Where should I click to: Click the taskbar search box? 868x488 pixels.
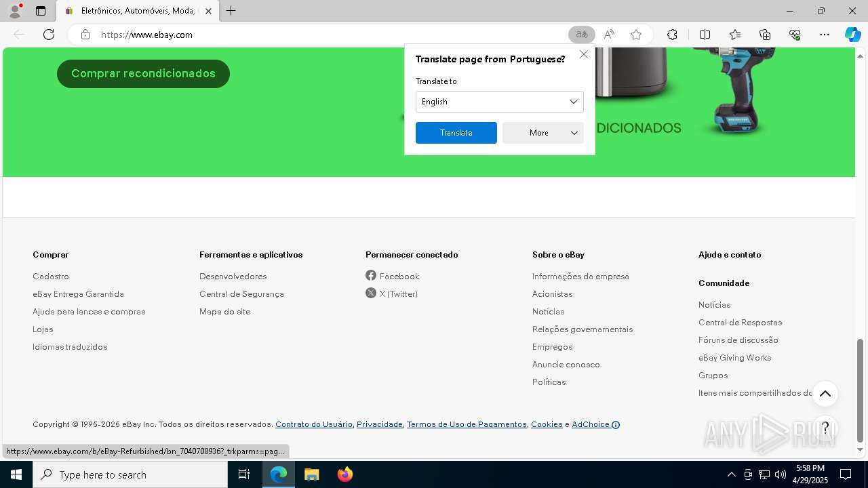130,474
